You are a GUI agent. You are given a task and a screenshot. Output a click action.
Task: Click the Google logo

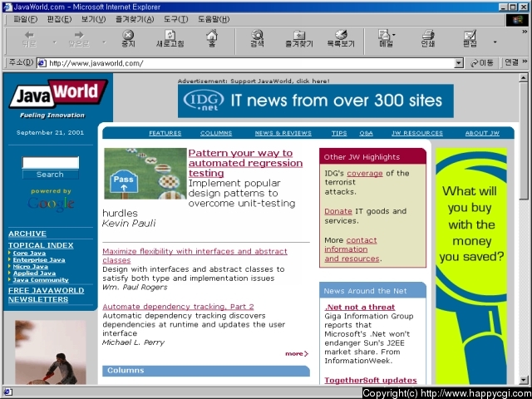point(51,204)
